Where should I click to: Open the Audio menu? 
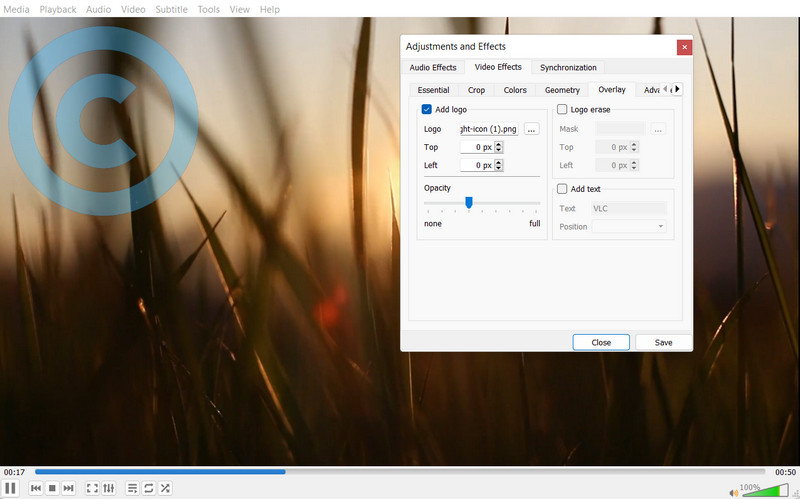[98, 9]
